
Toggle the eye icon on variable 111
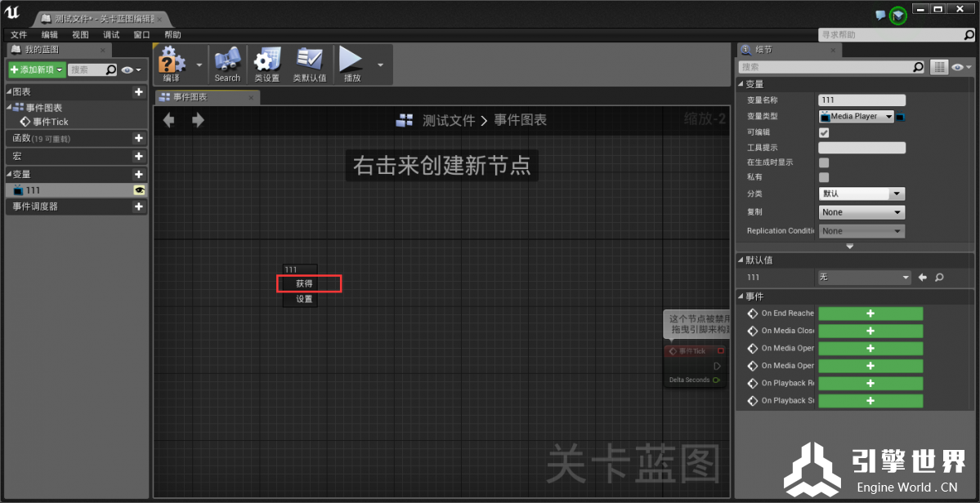tap(140, 190)
